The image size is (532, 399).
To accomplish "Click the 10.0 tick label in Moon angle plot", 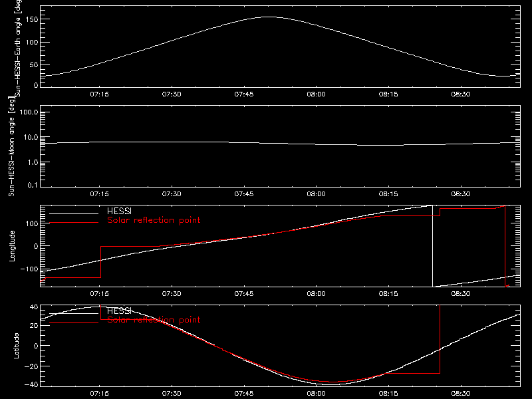I will click(x=31, y=137).
